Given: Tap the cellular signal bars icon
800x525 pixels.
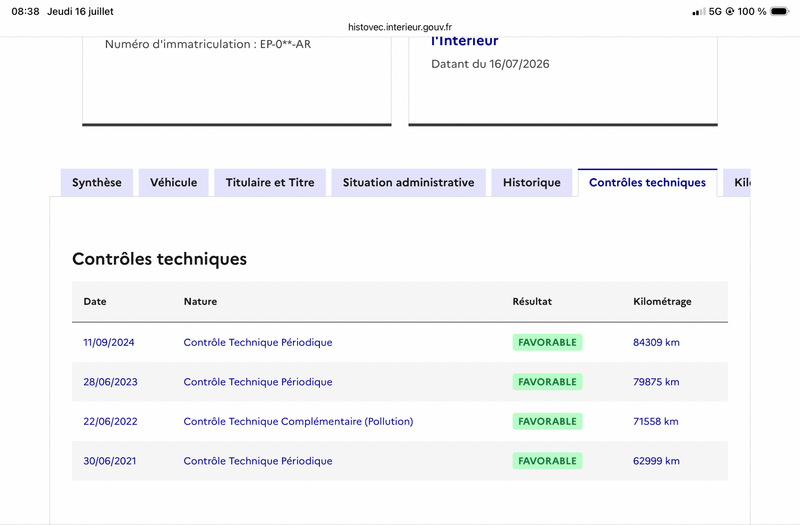Looking at the screenshot, I should pos(699,11).
